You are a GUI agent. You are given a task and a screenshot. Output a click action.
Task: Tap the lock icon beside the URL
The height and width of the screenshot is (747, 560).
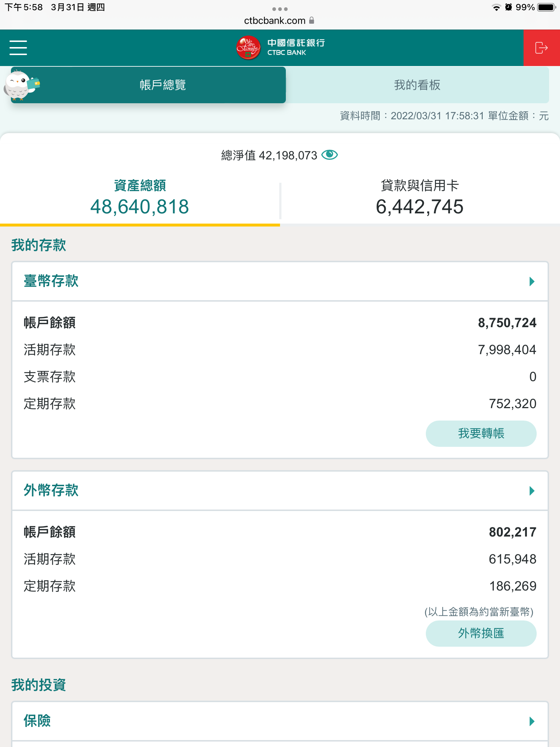click(312, 20)
